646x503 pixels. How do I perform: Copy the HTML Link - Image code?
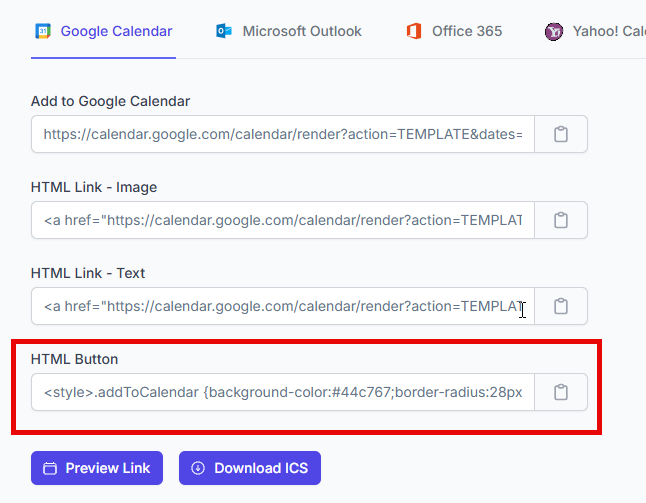(x=561, y=220)
